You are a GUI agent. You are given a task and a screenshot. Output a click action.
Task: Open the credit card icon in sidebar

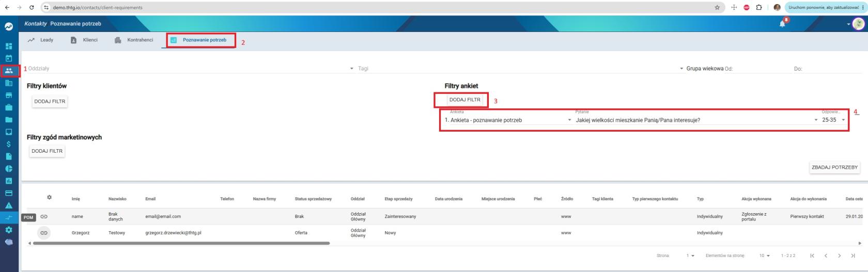point(9,193)
